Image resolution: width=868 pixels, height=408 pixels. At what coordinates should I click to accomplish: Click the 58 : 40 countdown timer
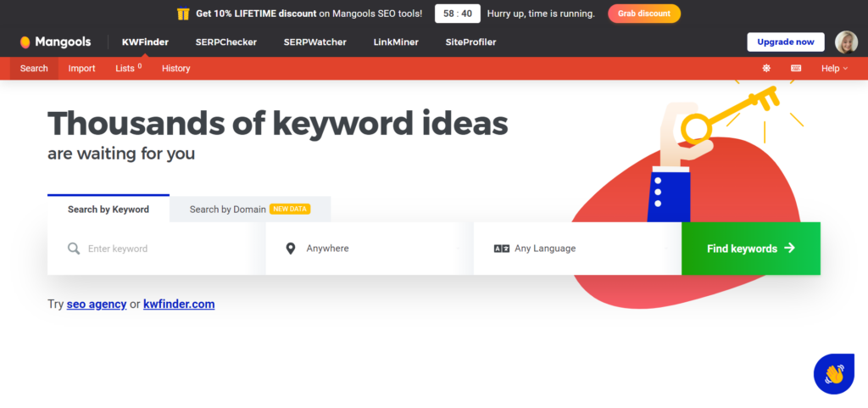(458, 14)
